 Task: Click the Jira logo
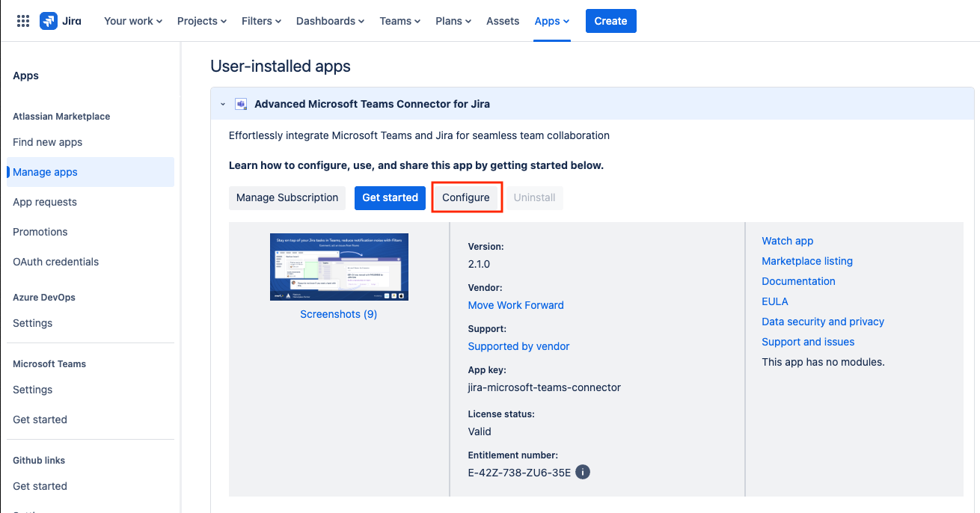(x=61, y=21)
